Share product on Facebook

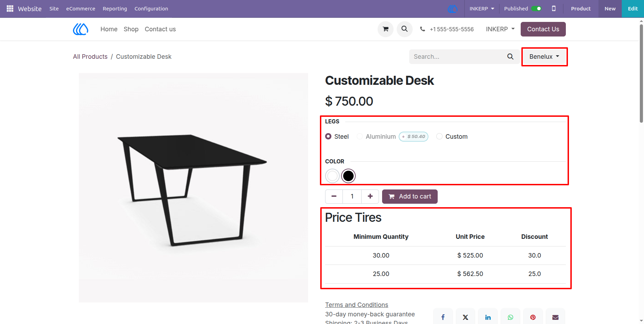pyautogui.click(x=443, y=317)
